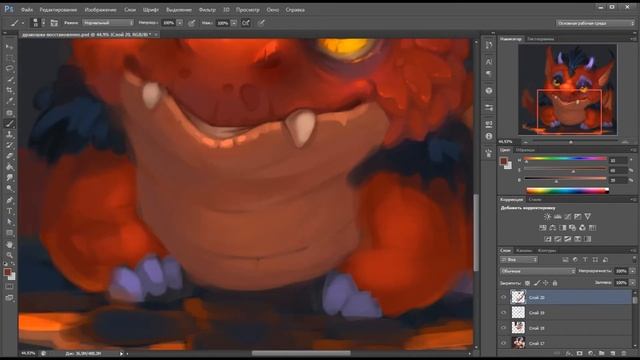
Task: Select the Crop tool
Action: pos(9,90)
